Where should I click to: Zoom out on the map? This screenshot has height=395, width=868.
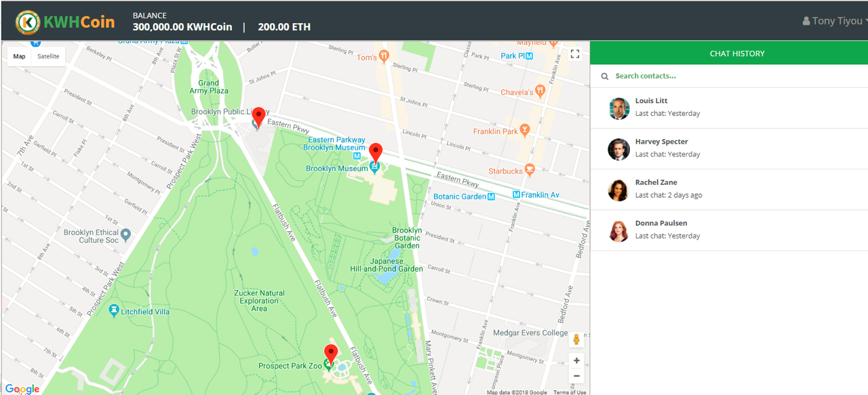pos(576,376)
